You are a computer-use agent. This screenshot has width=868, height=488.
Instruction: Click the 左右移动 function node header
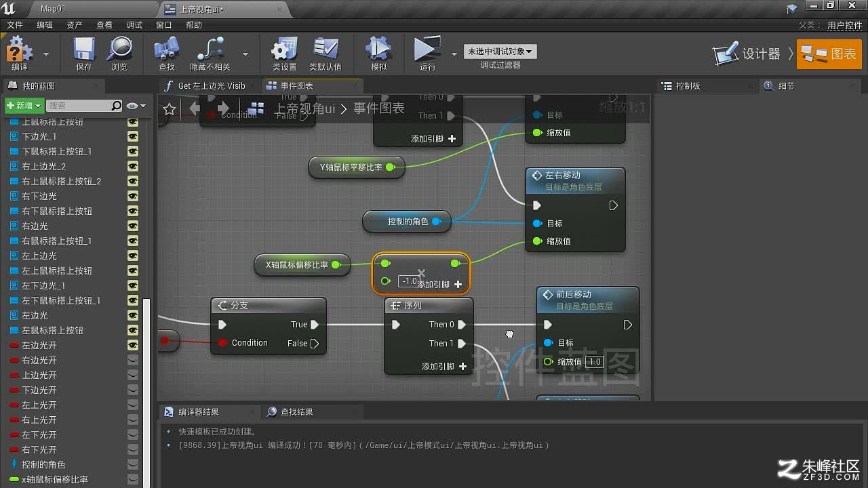pyautogui.click(x=575, y=180)
